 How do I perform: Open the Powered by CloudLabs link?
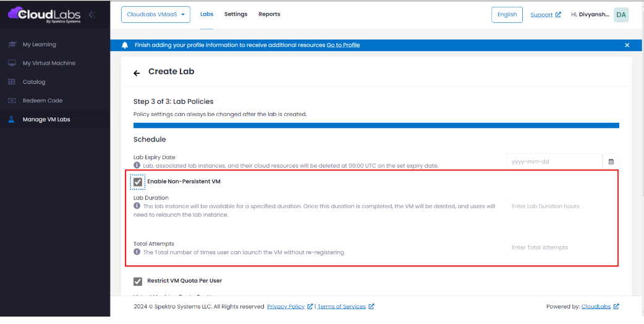596,306
